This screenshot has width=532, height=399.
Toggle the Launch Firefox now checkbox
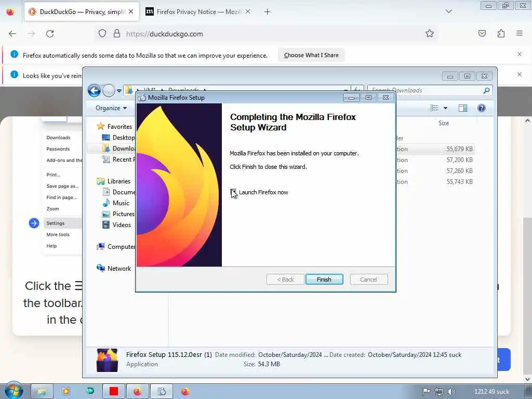click(x=233, y=192)
